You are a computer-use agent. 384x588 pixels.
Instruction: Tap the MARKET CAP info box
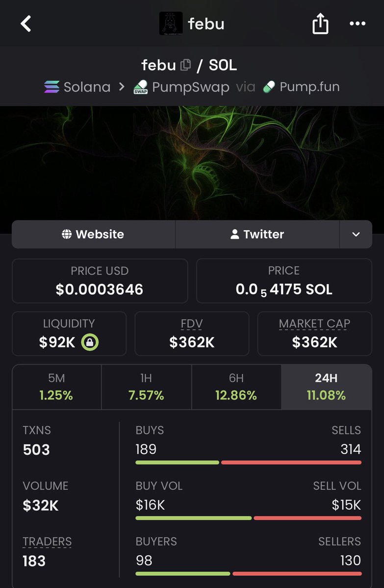(315, 334)
